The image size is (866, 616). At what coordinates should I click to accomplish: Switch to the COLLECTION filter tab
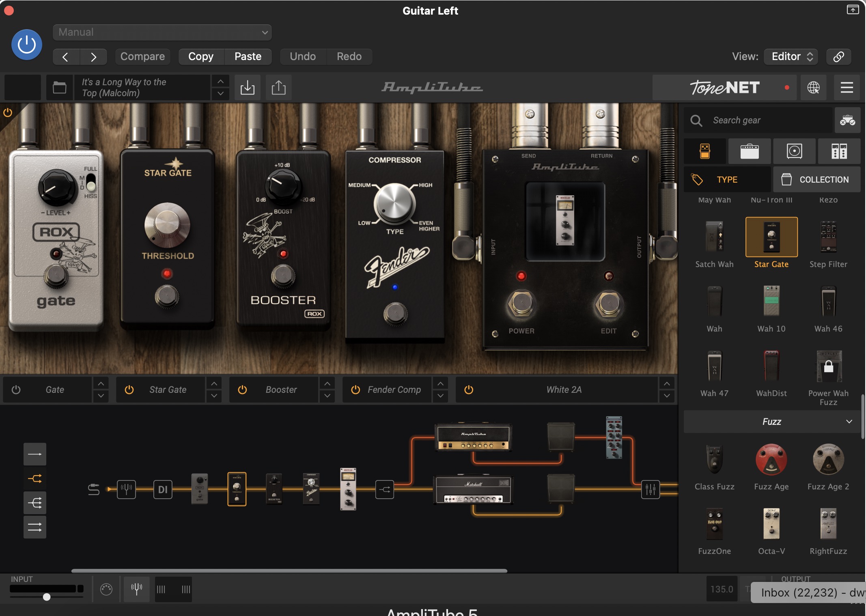tap(816, 179)
